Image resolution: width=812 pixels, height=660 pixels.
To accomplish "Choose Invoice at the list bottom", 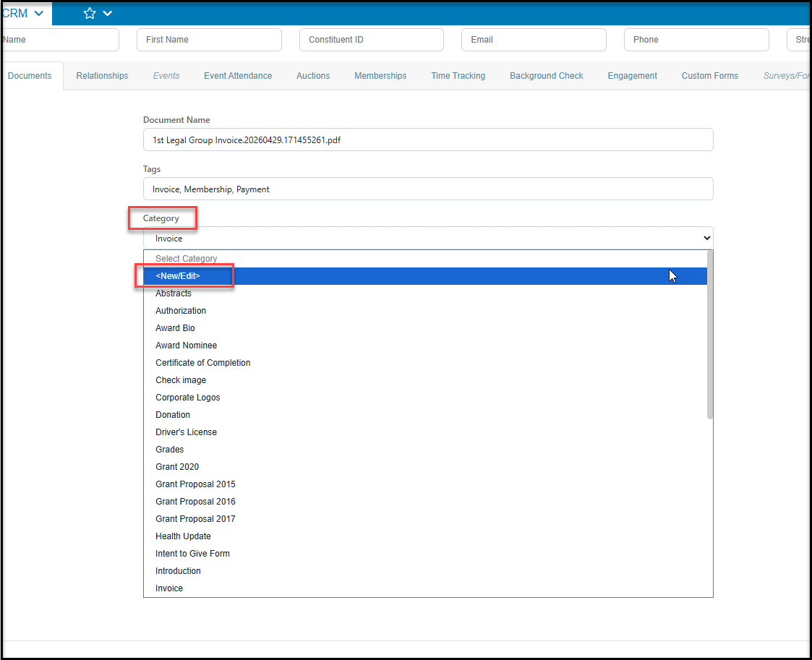I will (x=425, y=588).
